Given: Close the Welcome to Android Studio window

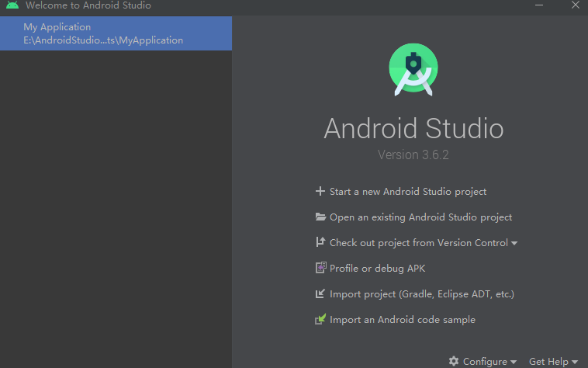Looking at the screenshot, I should (576, 5).
